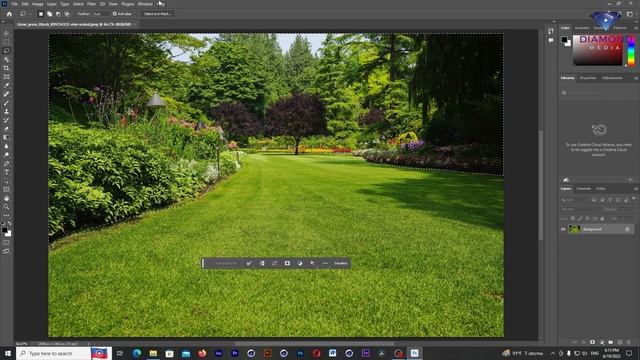Select the Zoom tool

[x=6, y=207]
